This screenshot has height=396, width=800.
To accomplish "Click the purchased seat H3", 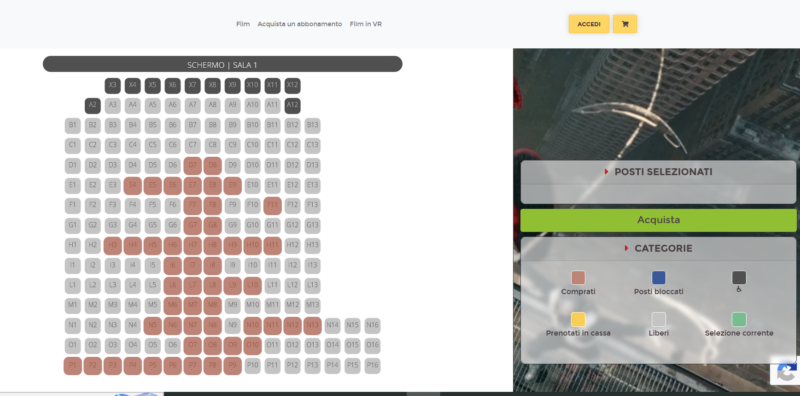I will coord(113,245).
